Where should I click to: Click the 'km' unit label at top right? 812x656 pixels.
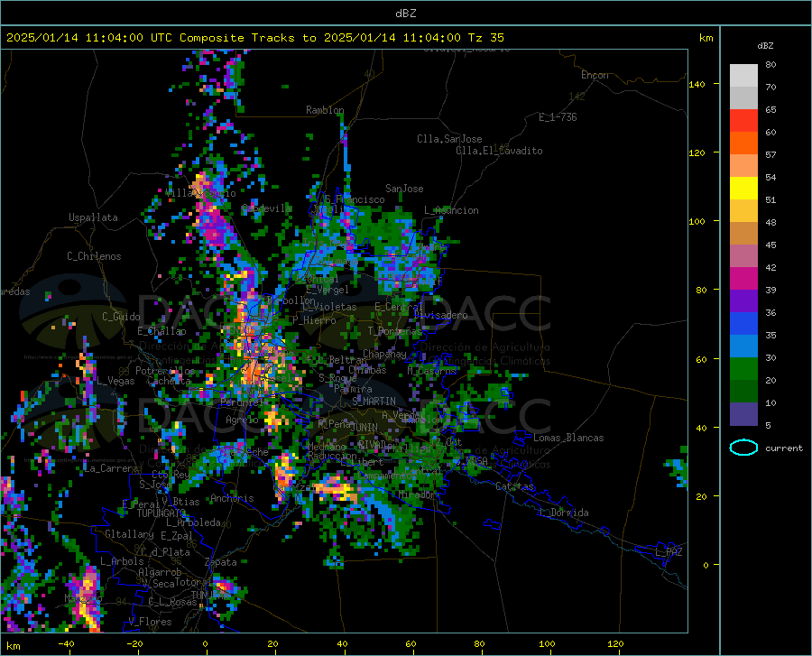[x=706, y=38]
